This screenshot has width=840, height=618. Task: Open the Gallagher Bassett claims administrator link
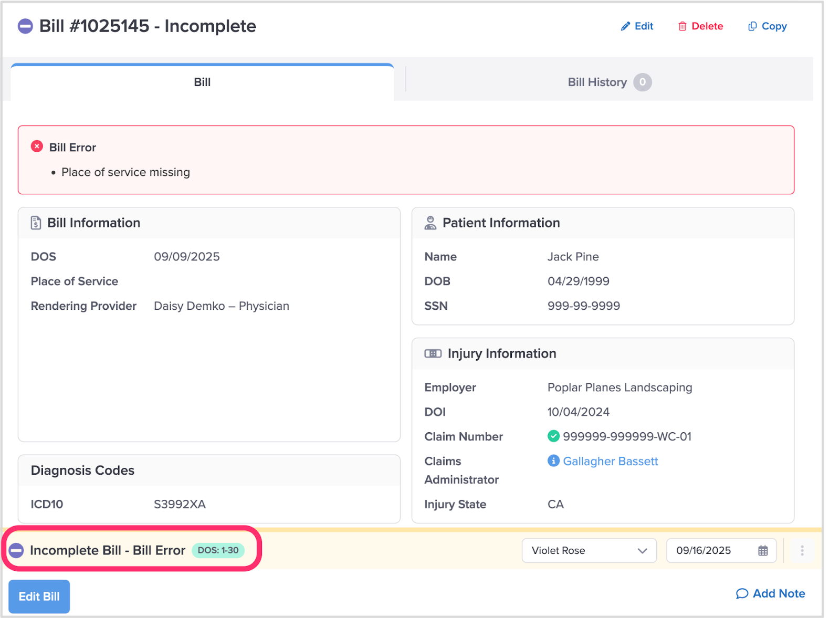coord(610,461)
